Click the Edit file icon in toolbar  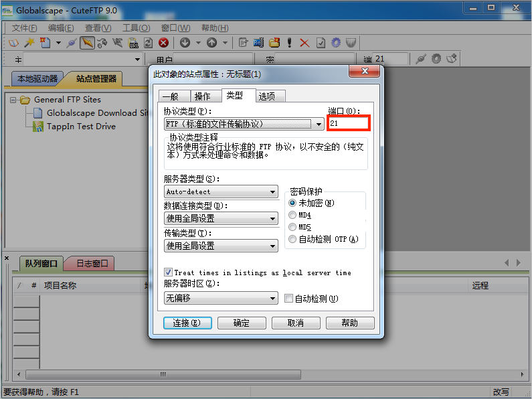pos(244,43)
